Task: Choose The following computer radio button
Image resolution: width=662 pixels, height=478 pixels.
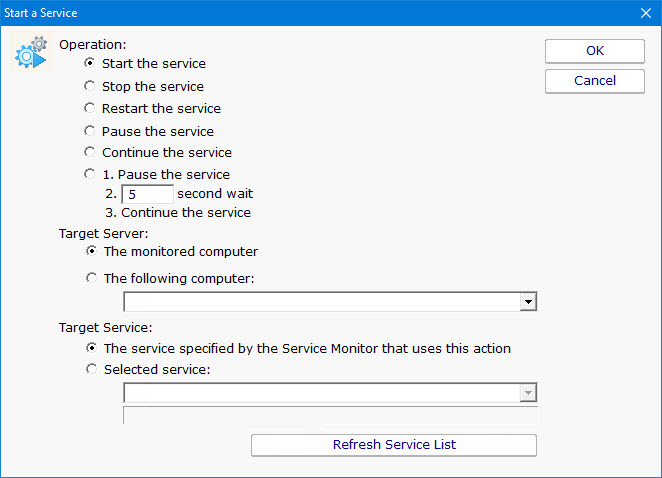Action: pyautogui.click(x=92, y=279)
